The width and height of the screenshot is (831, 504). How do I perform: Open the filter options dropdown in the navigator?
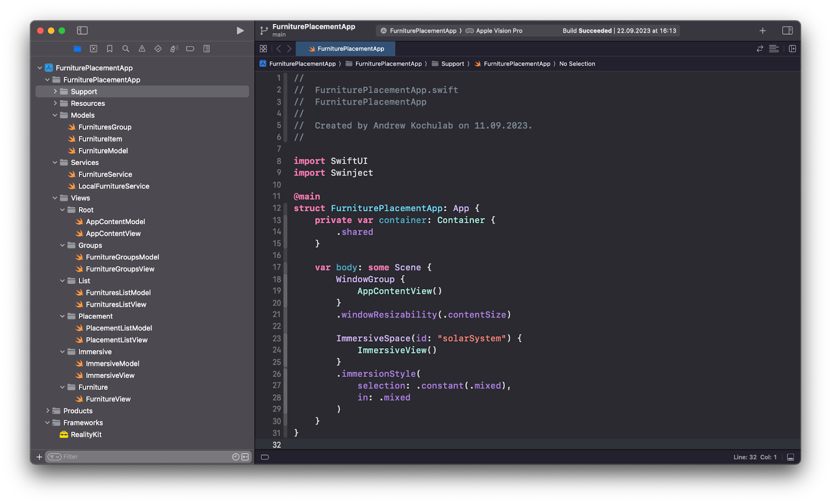point(54,457)
